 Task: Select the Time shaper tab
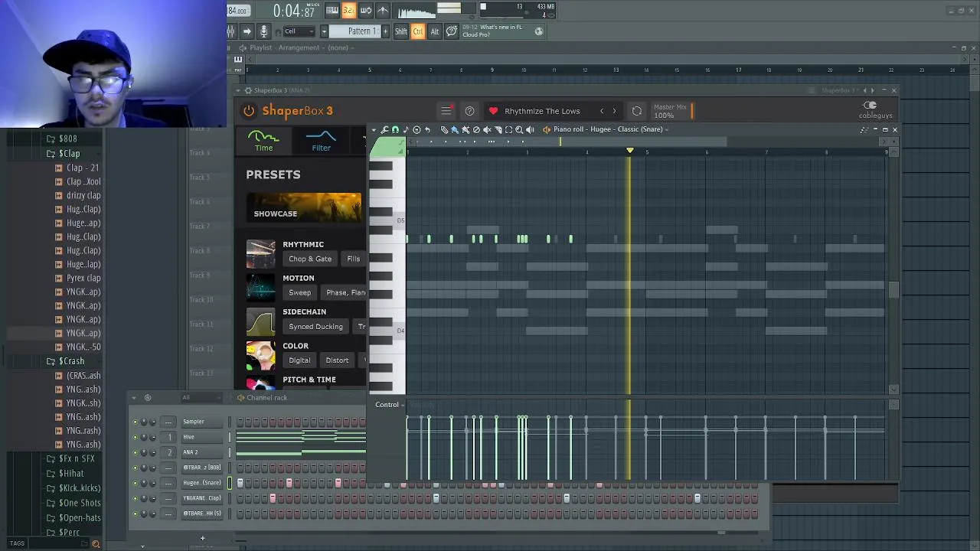(x=263, y=140)
